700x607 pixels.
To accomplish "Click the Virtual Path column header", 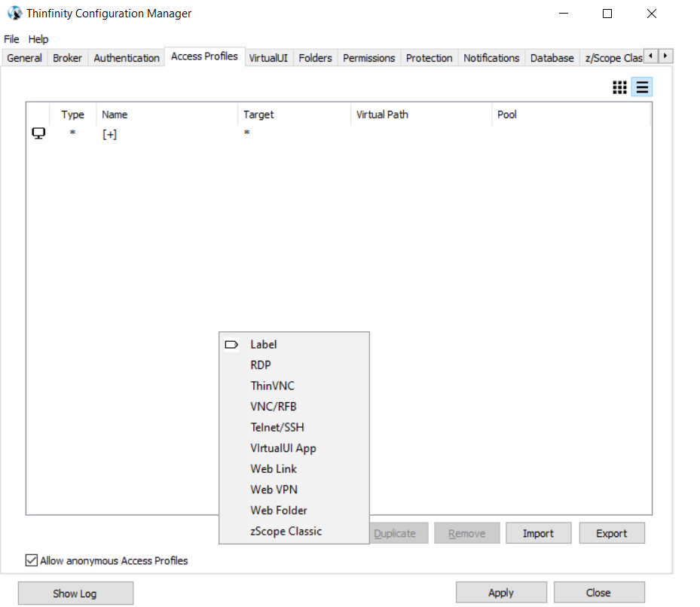I will pos(421,114).
